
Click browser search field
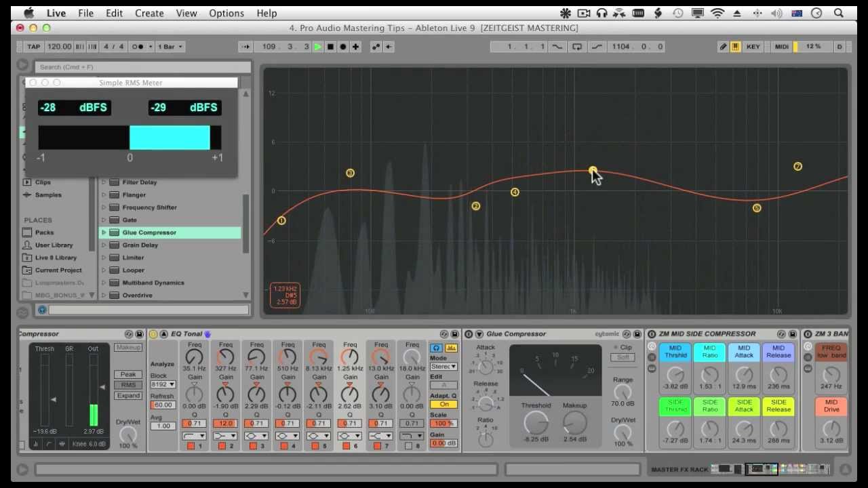144,67
